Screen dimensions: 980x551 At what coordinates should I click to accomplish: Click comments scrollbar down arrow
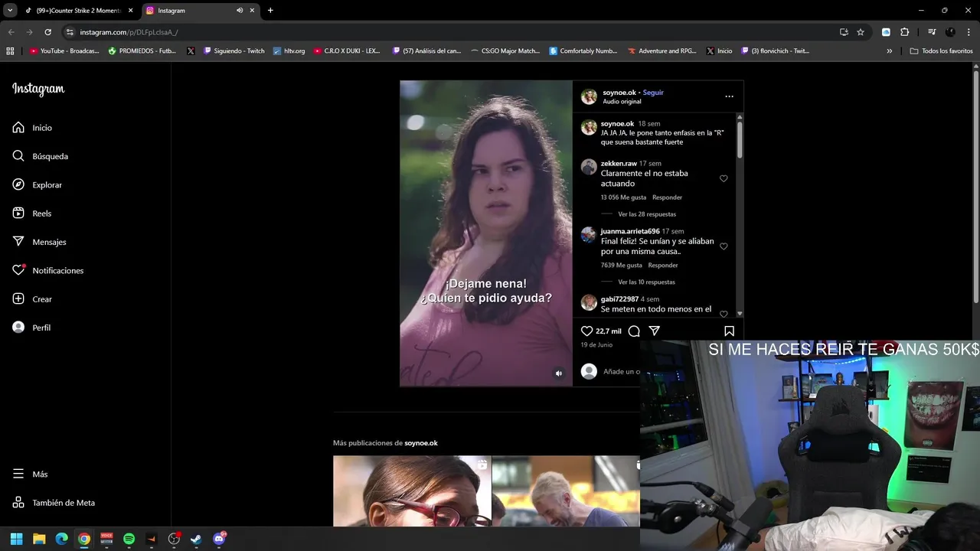pos(740,314)
